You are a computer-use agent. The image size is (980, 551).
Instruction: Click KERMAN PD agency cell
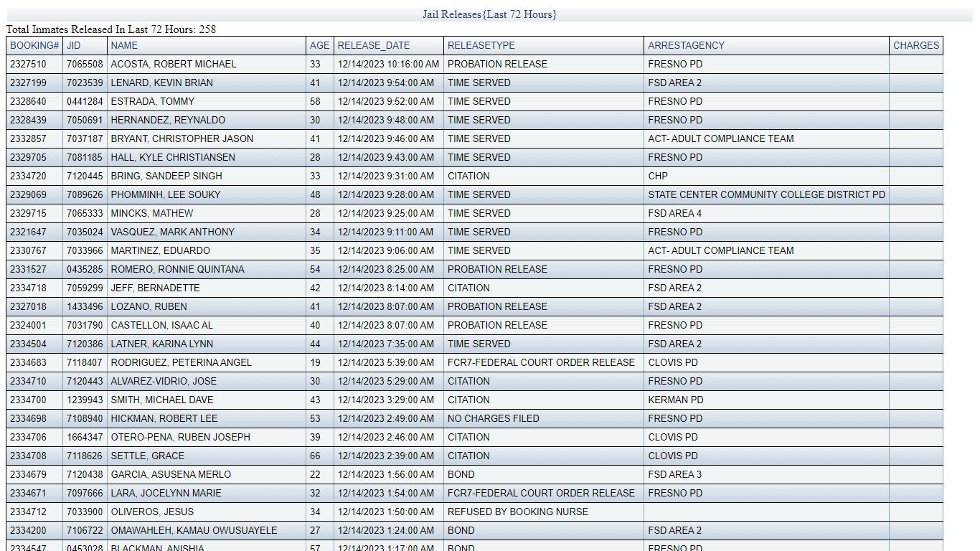(676, 400)
